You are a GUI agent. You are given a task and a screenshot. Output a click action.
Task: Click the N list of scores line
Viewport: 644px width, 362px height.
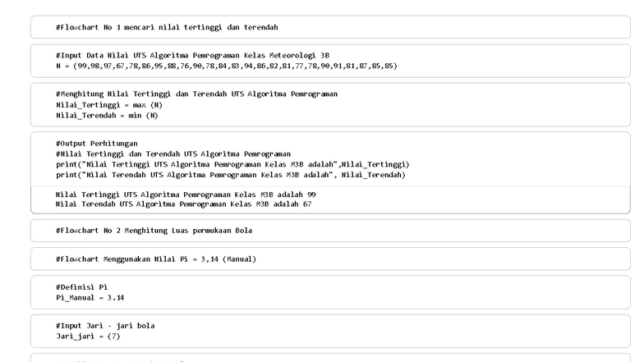pyautogui.click(x=226, y=66)
